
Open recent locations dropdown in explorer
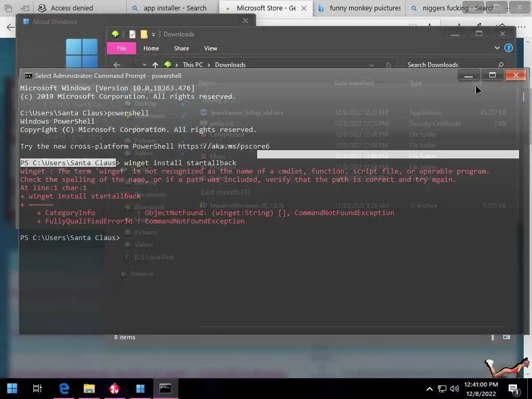click(144, 65)
